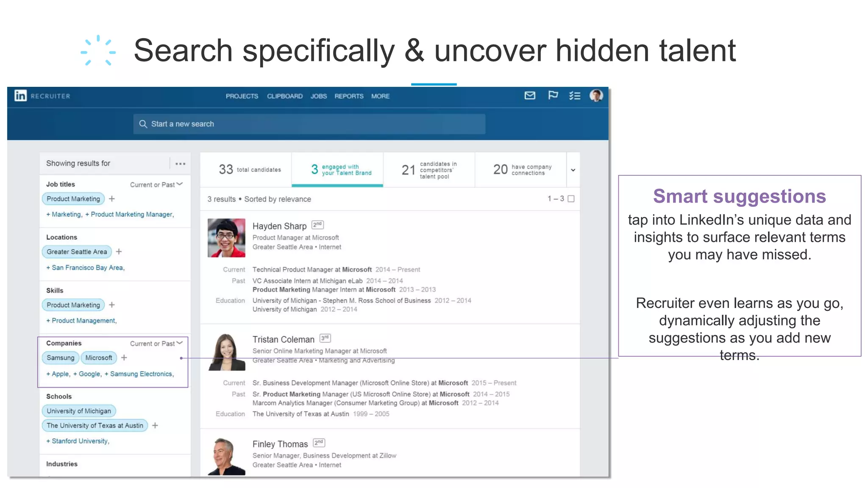Viewport: 868px width, 488px height.
Task: Click the search magnifier icon
Action: [x=143, y=124]
